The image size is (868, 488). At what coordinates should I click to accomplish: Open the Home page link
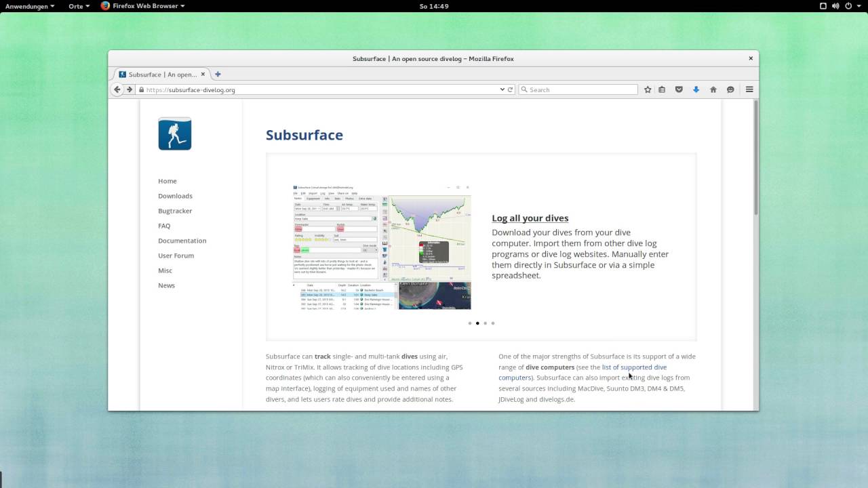[167, 181]
